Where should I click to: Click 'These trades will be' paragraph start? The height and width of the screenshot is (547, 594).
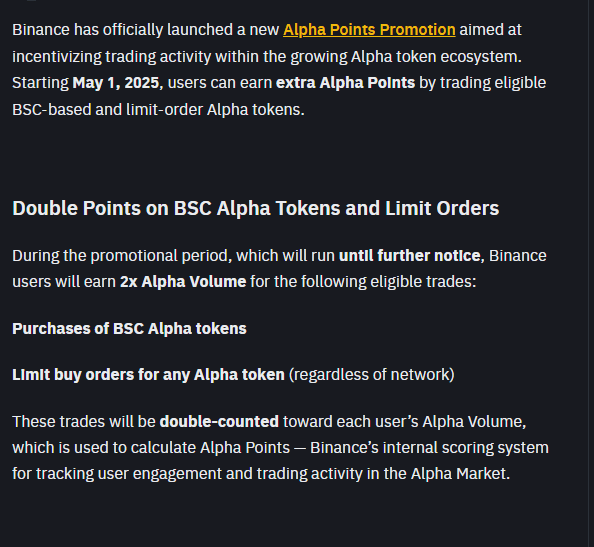pos(84,422)
